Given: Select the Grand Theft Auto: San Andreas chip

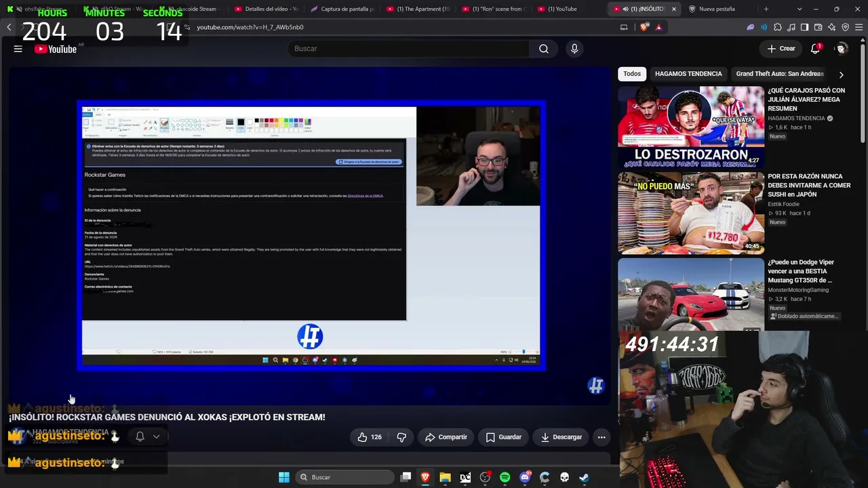Looking at the screenshot, I should (780, 74).
